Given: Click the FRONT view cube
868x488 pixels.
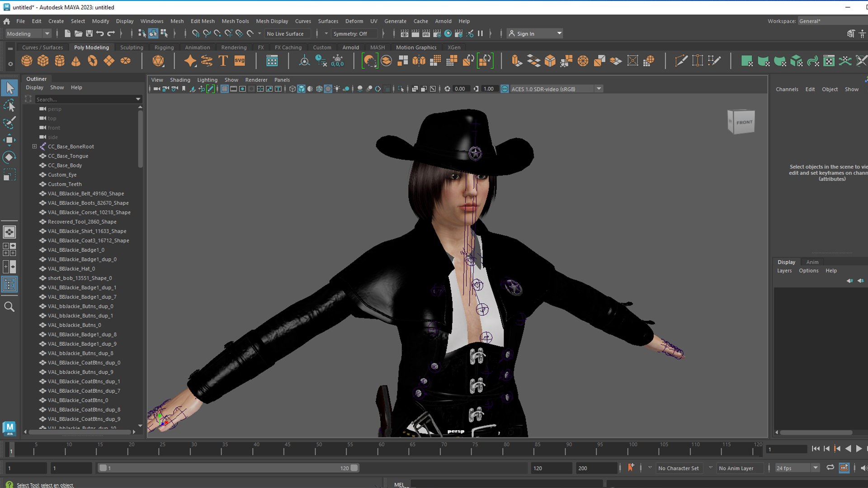Looking at the screenshot, I should [x=741, y=122].
